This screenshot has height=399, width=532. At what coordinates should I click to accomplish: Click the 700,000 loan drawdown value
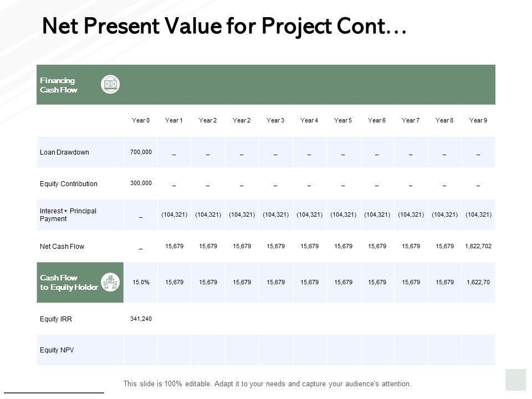141,151
